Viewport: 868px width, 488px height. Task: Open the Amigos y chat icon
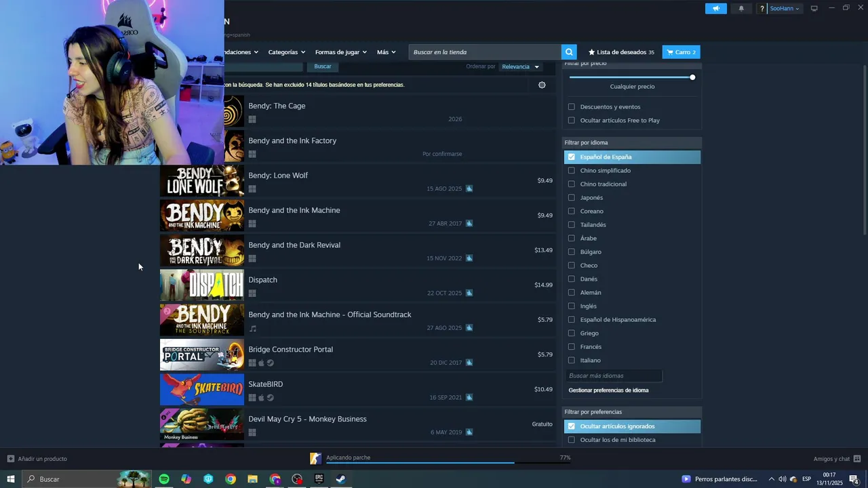[x=857, y=459]
